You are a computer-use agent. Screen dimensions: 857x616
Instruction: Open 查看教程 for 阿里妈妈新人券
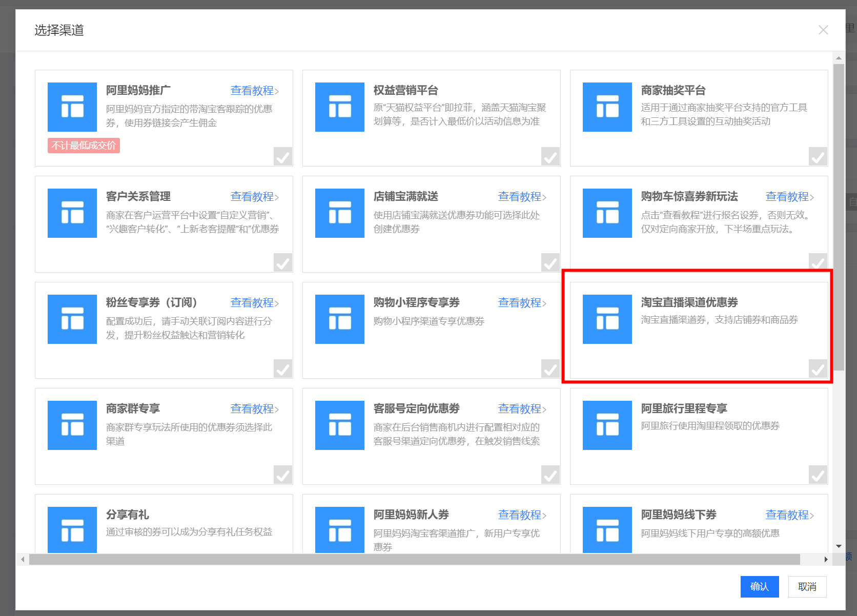522,515
